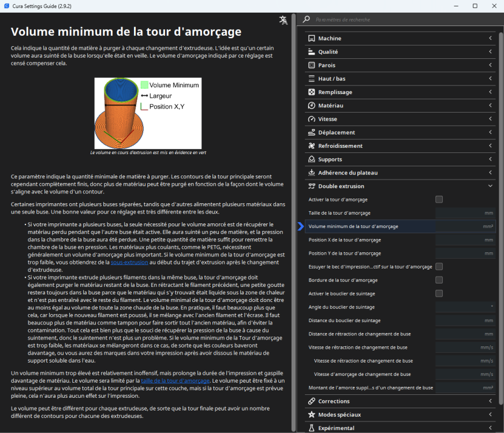504x433 pixels.
Task: Click the Expérimental flask icon
Action: click(x=312, y=428)
